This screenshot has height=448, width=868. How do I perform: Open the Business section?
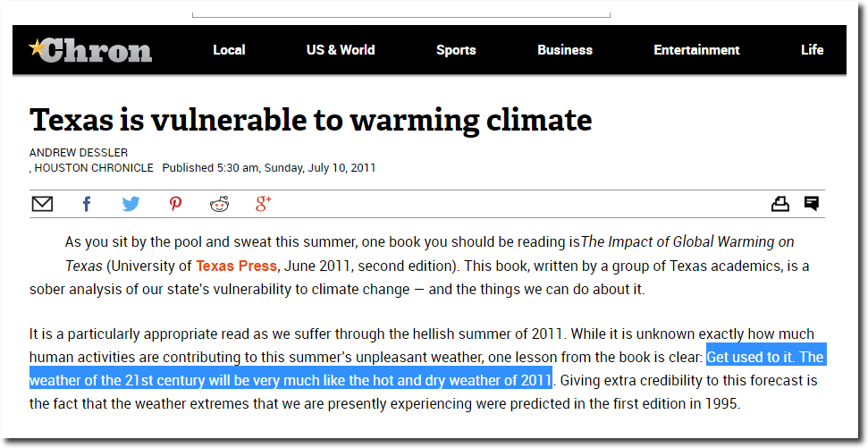[x=565, y=50]
